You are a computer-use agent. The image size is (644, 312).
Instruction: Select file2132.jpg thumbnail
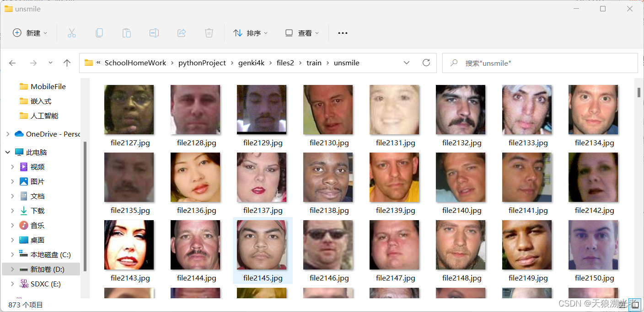461,110
